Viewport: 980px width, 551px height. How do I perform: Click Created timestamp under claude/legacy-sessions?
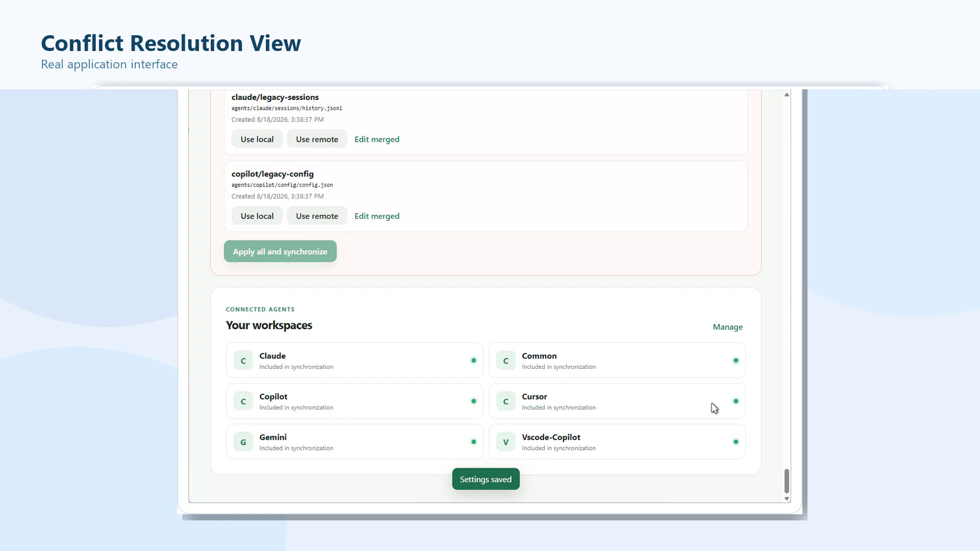[278, 119]
